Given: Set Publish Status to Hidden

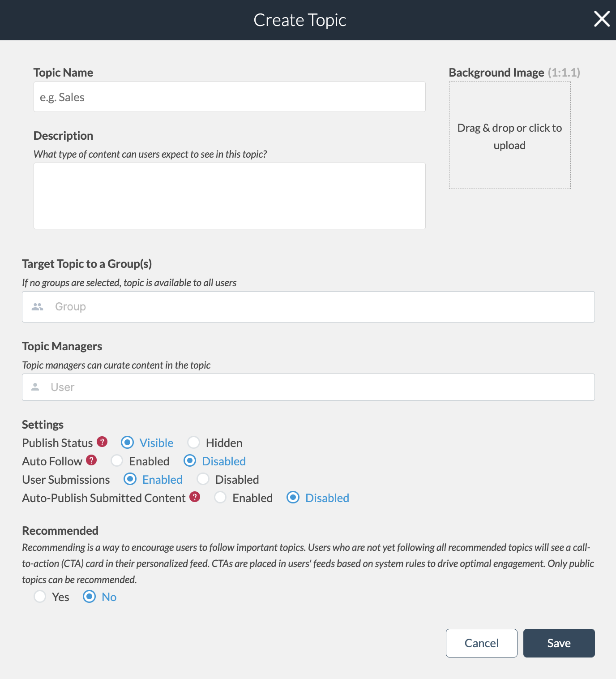Looking at the screenshot, I should point(194,443).
